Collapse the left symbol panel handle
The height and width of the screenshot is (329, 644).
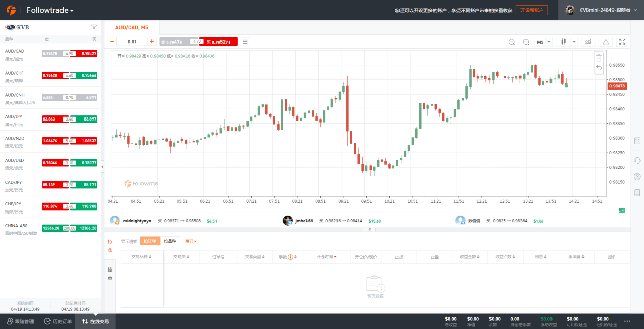102,166
